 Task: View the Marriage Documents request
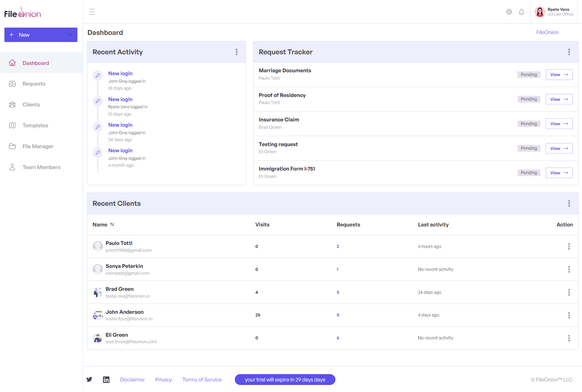559,75
